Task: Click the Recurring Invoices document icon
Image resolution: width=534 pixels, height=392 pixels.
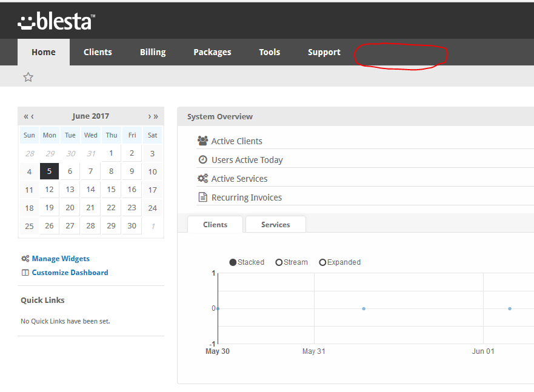Action: pos(202,197)
